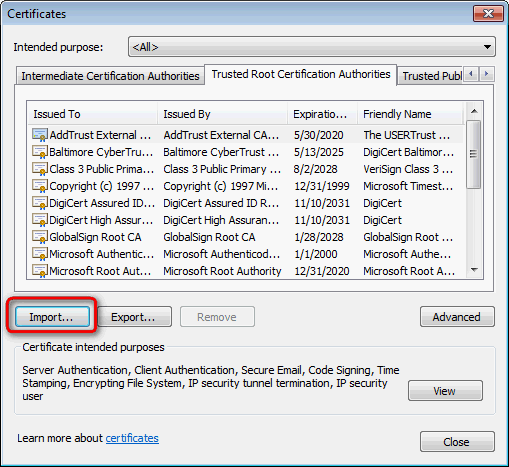This screenshot has width=509, height=467.
Task: Click the View button
Action: [x=445, y=391]
